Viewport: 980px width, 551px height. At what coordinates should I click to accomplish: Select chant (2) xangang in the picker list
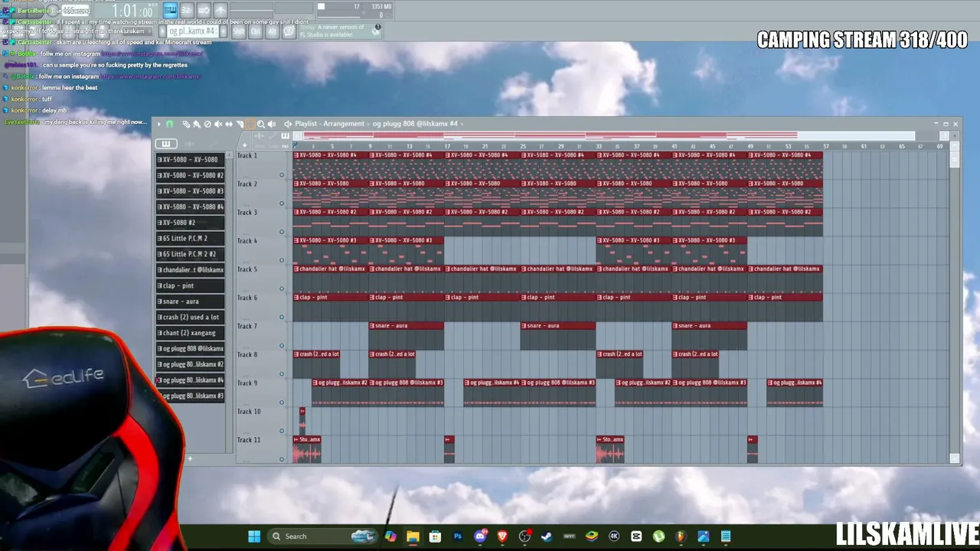(191, 333)
